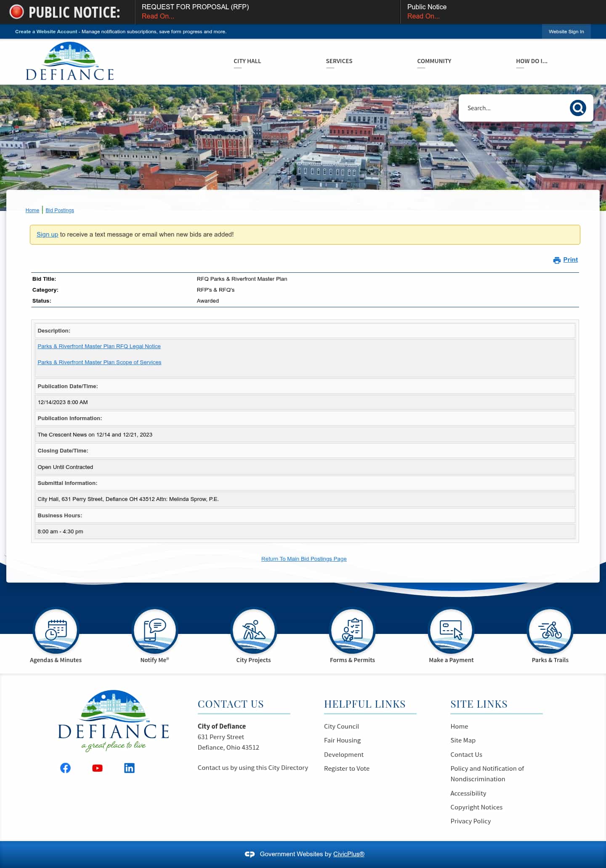Open the Notify Me phone message icon
Image resolution: width=606 pixels, height=868 pixels.
pyautogui.click(x=155, y=631)
